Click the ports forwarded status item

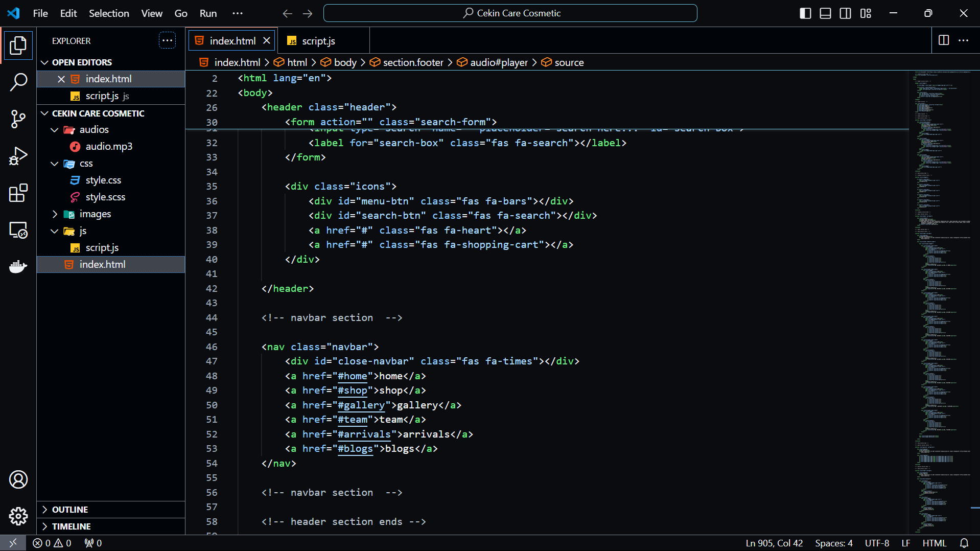(93, 543)
